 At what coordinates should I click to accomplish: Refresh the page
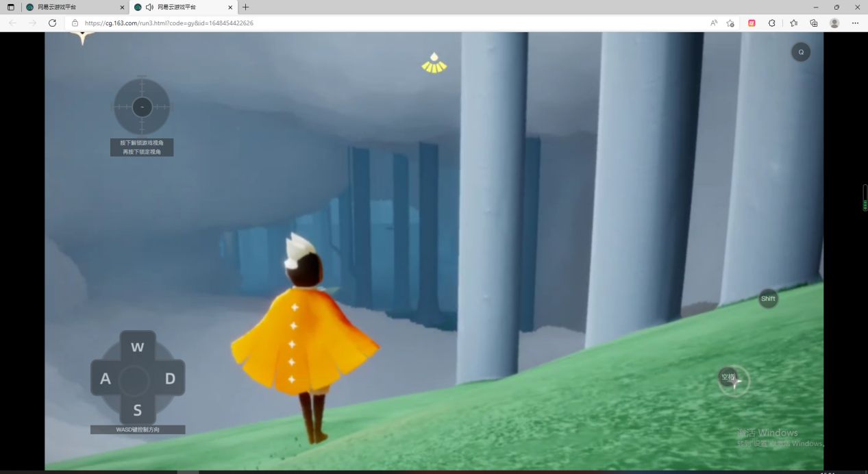point(52,23)
